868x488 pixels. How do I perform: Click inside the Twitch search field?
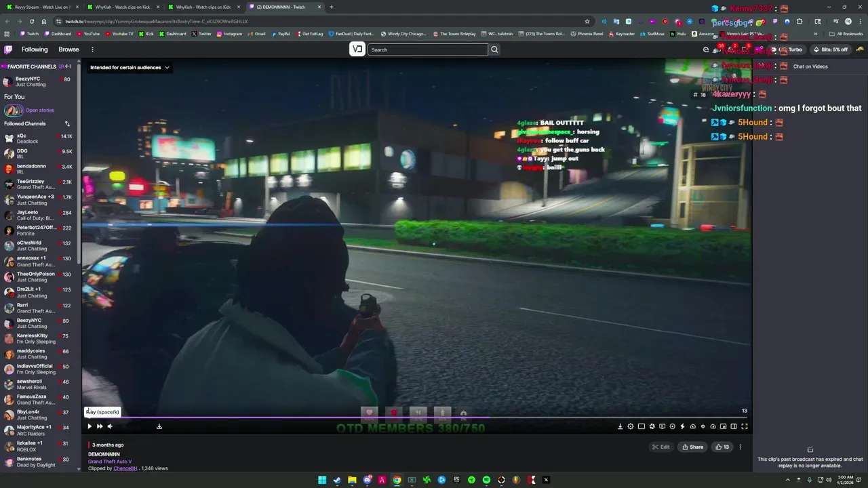coord(427,49)
